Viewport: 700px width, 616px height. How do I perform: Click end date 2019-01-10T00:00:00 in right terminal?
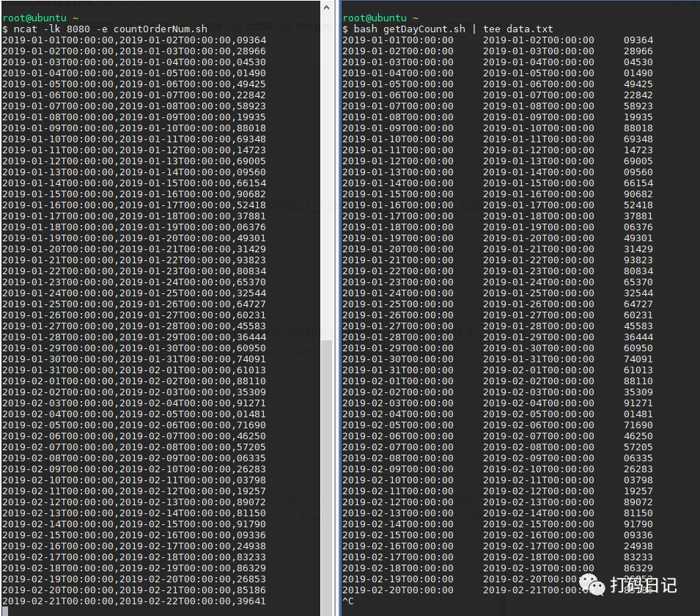point(539,128)
